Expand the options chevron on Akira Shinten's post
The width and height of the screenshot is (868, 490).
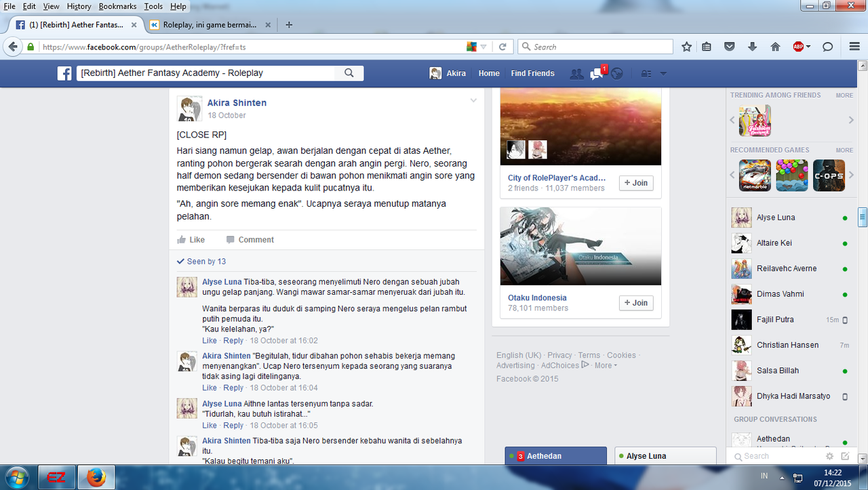click(473, 100)
